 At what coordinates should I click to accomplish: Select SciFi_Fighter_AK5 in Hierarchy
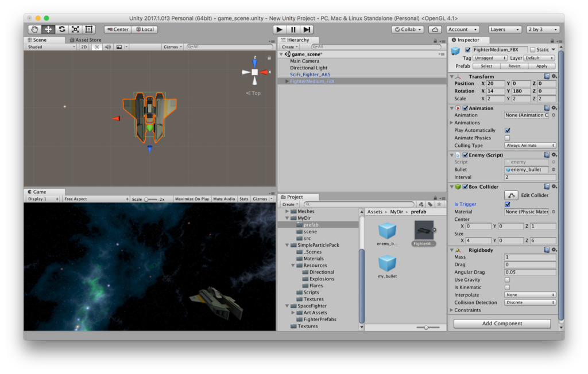pos(310,75)
